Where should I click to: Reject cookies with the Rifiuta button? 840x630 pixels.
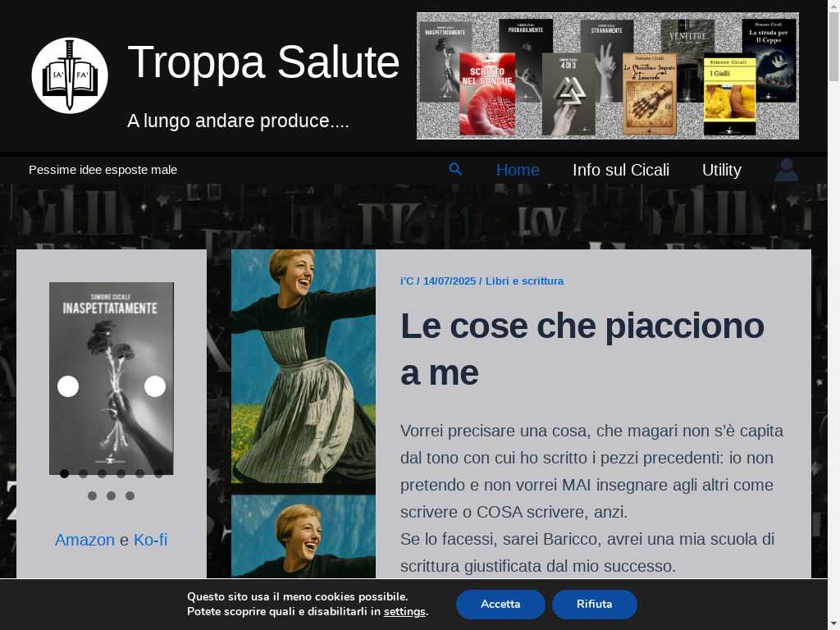[x=594, y=605]
